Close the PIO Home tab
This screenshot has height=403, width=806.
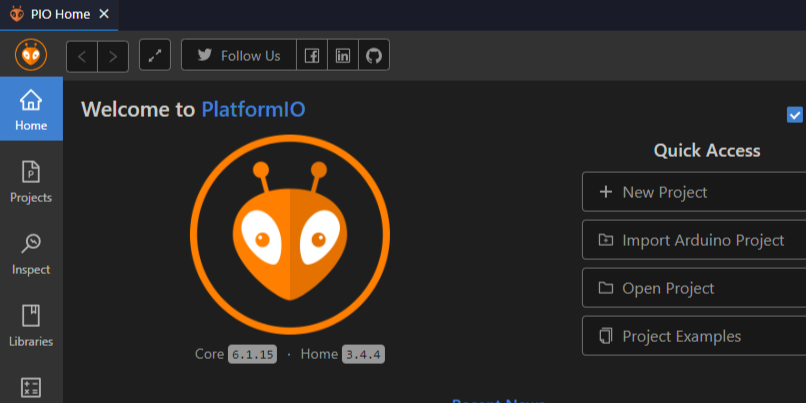104,14
